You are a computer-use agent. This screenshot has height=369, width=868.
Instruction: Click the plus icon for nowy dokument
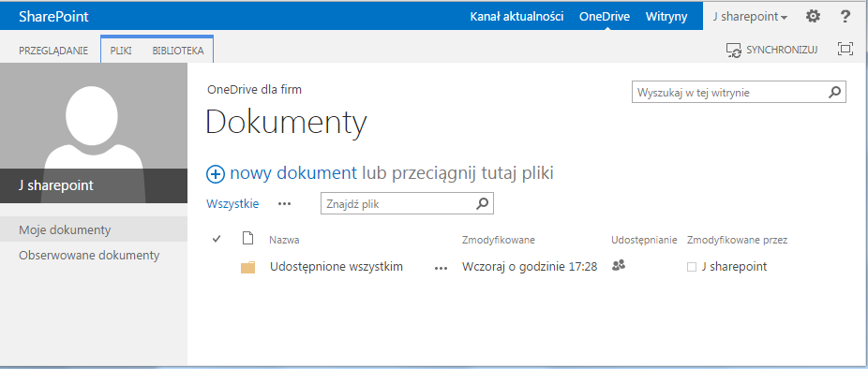pyautogui.click(x=216, y=174)
